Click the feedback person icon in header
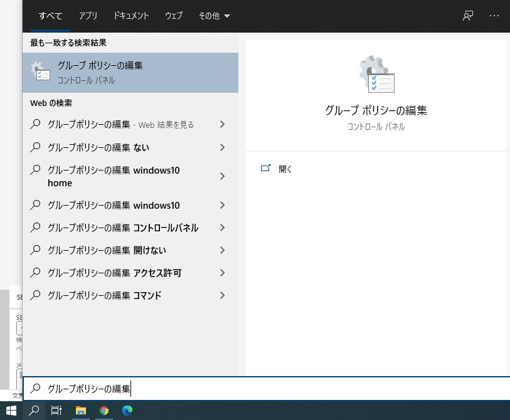510x420 pixels. click(468, 16)
